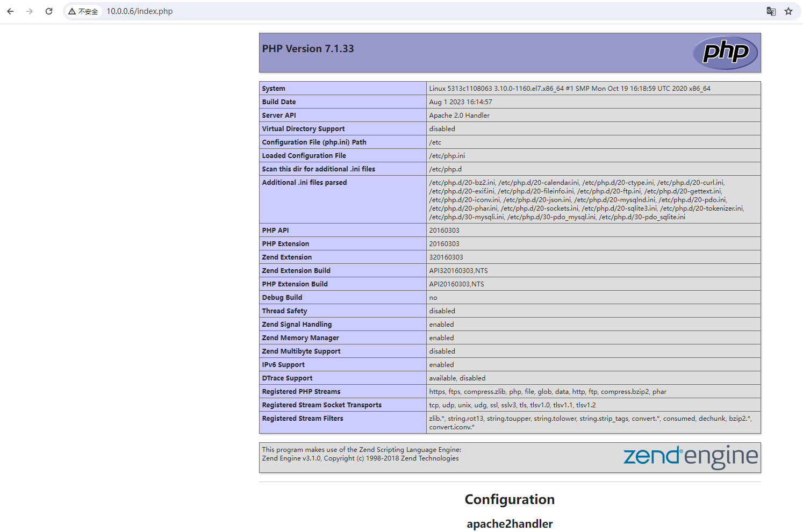The height and width of the screenshot is (532, 803).
Task: Select the PHP Extension Build label
Action: [x=295, y=284]
